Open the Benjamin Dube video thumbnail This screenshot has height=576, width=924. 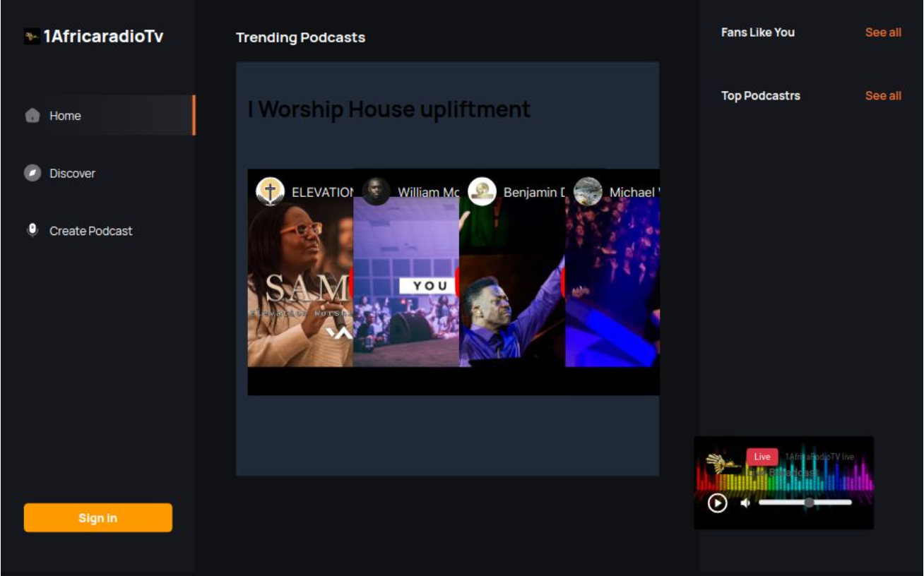512,282
